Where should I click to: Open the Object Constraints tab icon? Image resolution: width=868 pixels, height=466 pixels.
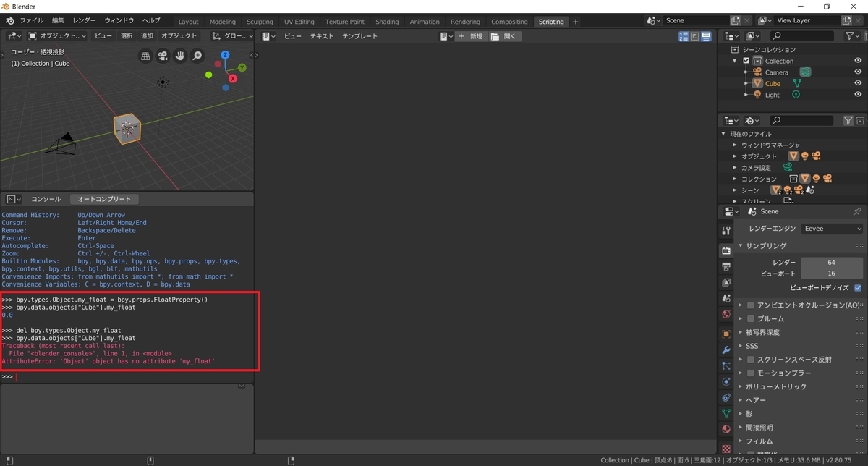tap(726, 397)
